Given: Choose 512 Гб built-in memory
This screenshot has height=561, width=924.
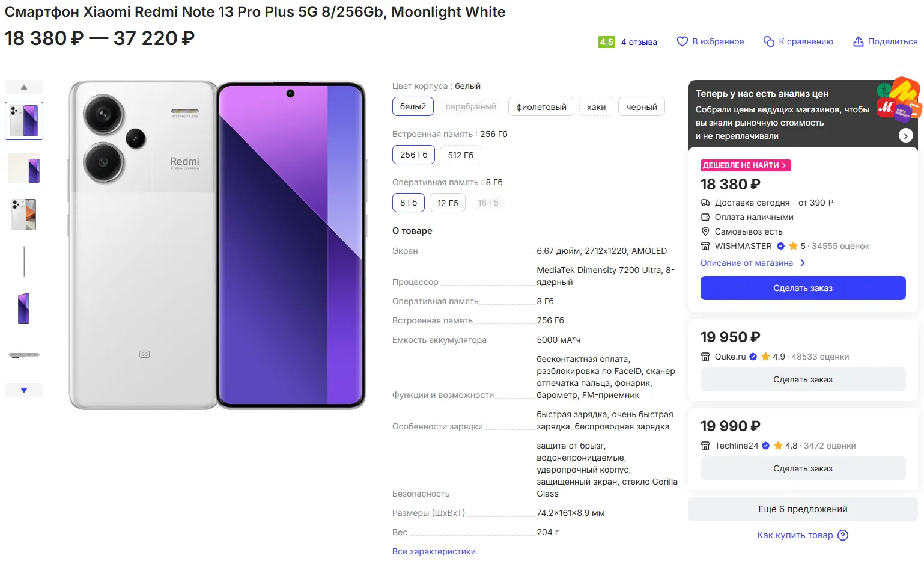Looking at the screenshot, I should pos(460,155).
